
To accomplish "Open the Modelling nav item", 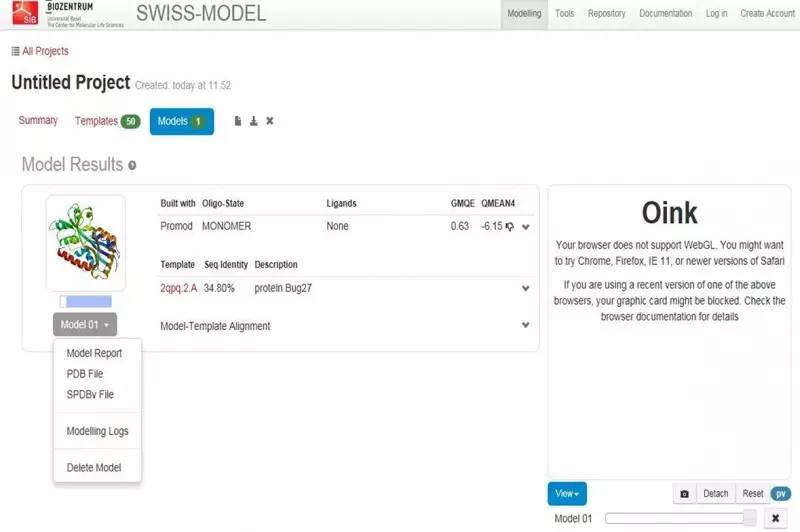I will [524, 14].
